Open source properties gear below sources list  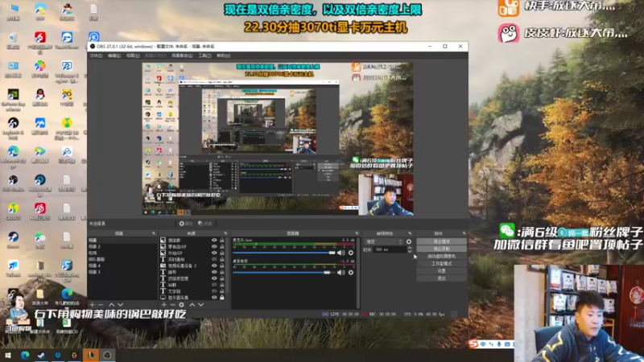[x=182, y=305]
